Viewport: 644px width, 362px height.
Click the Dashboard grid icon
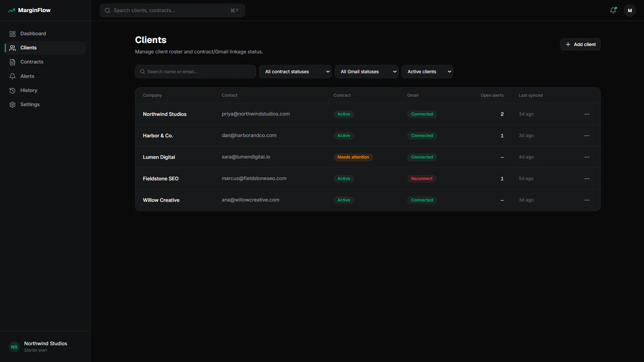12,34
